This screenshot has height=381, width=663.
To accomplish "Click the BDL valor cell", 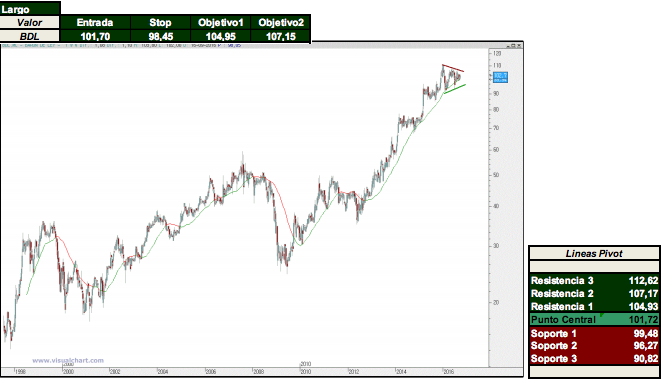I will tap(30, 36).
